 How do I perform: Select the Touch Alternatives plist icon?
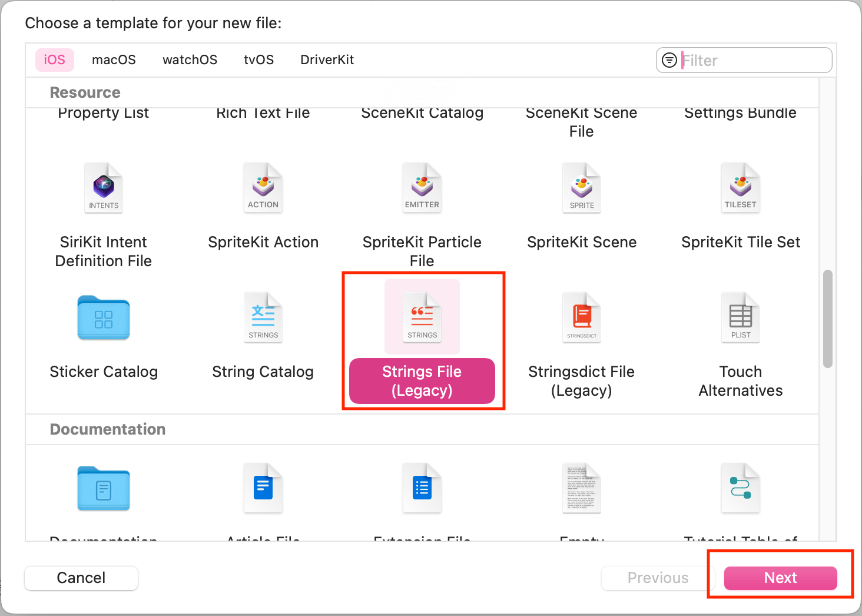point(741,317)
